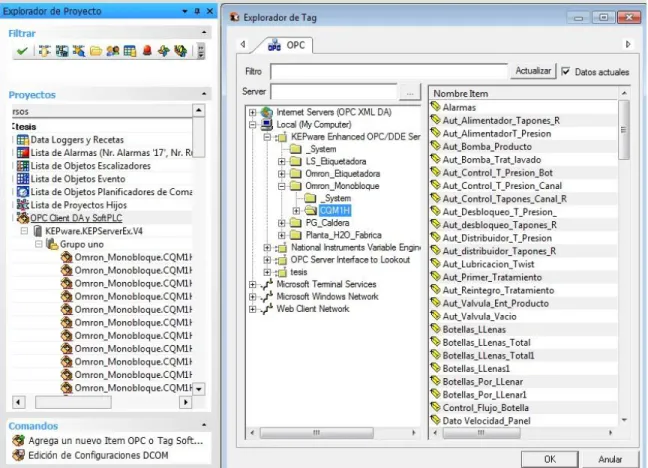Click the Lista de Objetos Evento icon
Screen dimensions: 648x468
23,179
